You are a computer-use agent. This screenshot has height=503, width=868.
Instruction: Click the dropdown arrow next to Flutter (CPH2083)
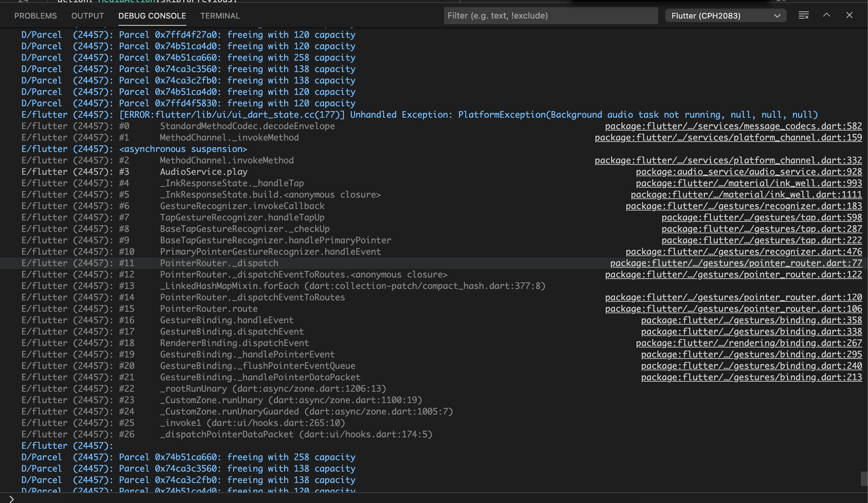[777, 15]
